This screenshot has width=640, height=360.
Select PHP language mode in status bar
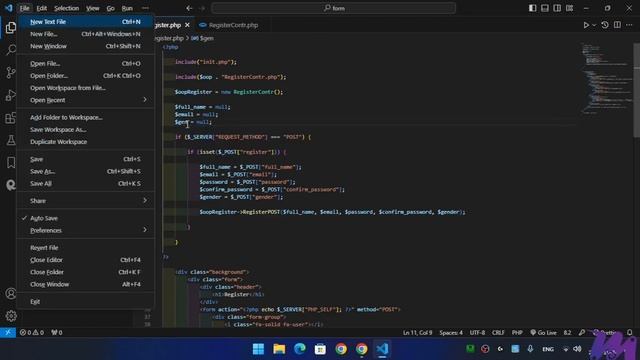[x=517, y=332]
